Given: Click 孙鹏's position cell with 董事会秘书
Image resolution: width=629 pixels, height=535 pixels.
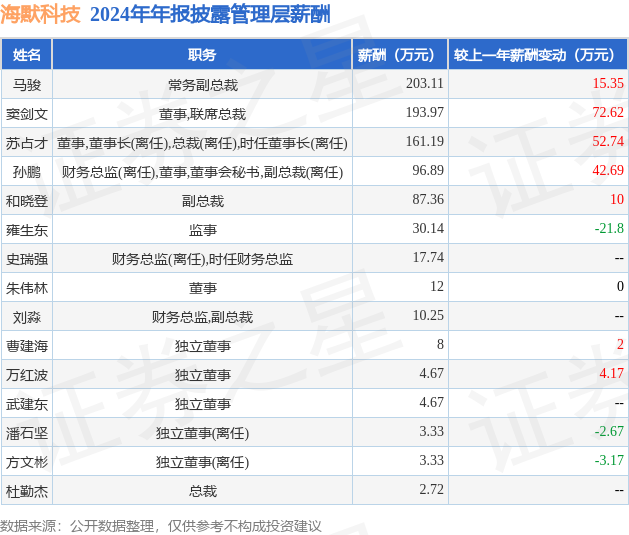Looking at the screenshot, I should click(203, 172).
